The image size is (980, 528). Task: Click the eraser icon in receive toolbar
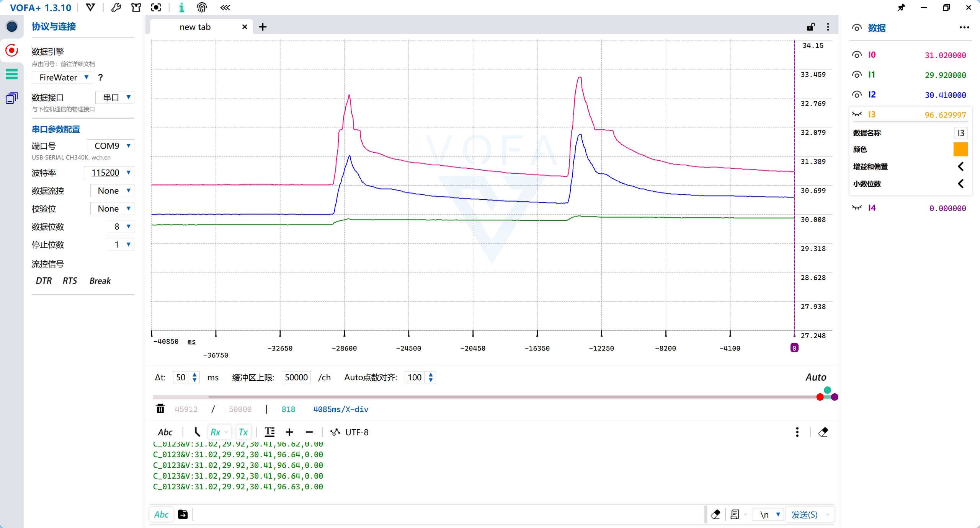coord(823,432)
